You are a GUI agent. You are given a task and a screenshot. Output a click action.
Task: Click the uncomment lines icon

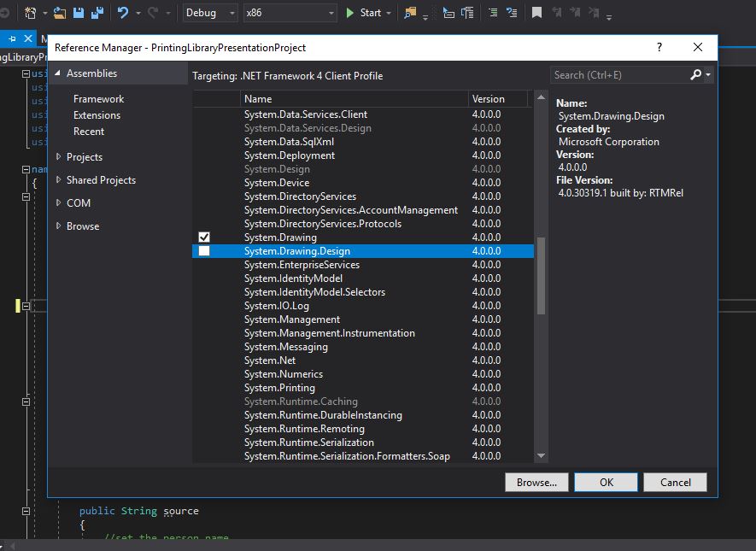pos(512,13)
